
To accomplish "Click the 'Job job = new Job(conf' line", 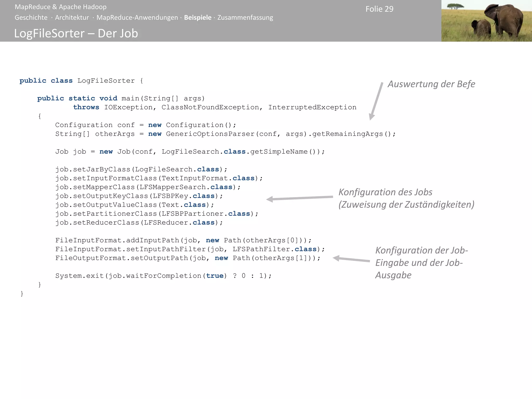I will coord(190,152).
